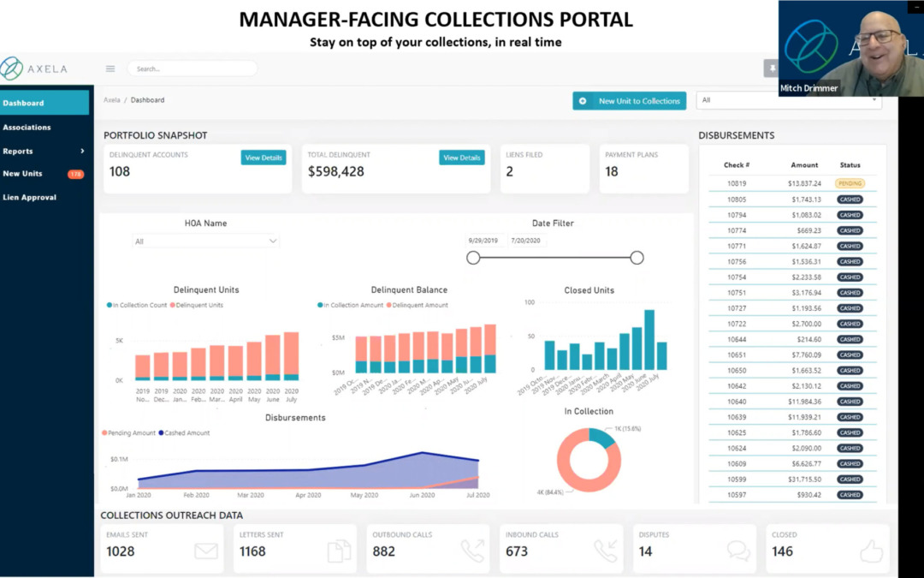Click the left handle of the Date Filter slider
924x578 pixels.
click(473, 258)
